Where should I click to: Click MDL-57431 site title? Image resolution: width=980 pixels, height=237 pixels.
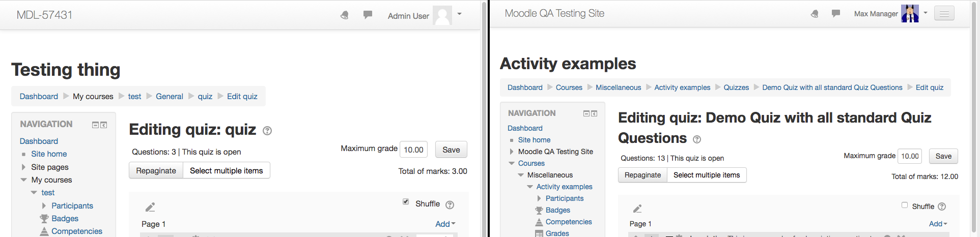point(44,15)
